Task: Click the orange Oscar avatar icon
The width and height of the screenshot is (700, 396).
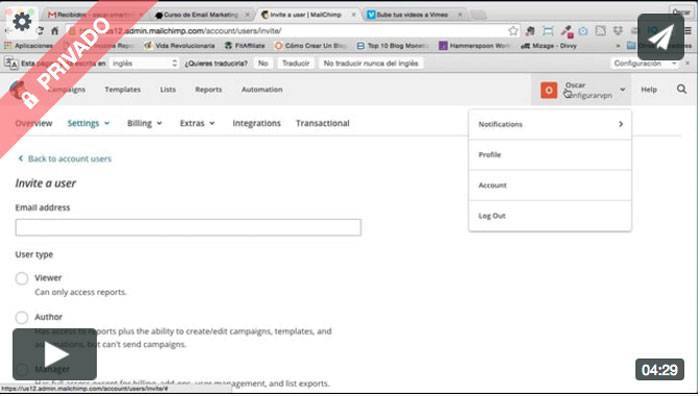Action: (x=549, y=90)
